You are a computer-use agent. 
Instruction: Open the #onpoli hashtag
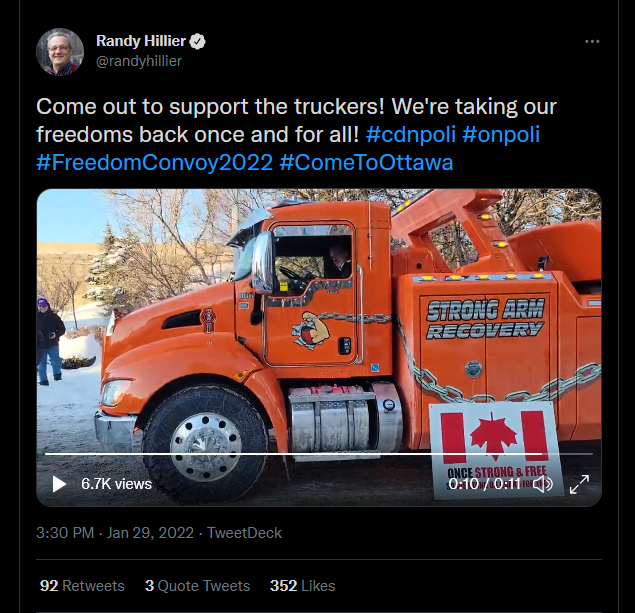tap(501, 134)
